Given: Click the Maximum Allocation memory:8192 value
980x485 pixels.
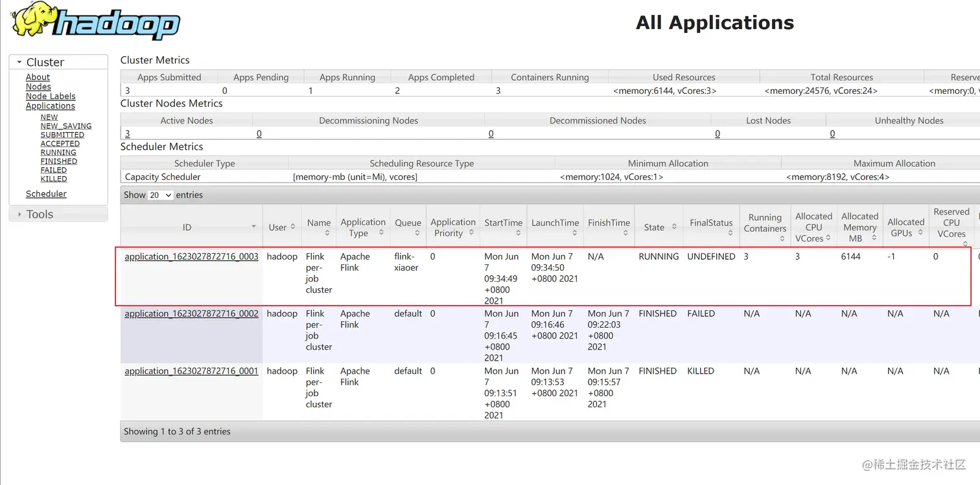Looking at the screenshot, I should (838, 177).
